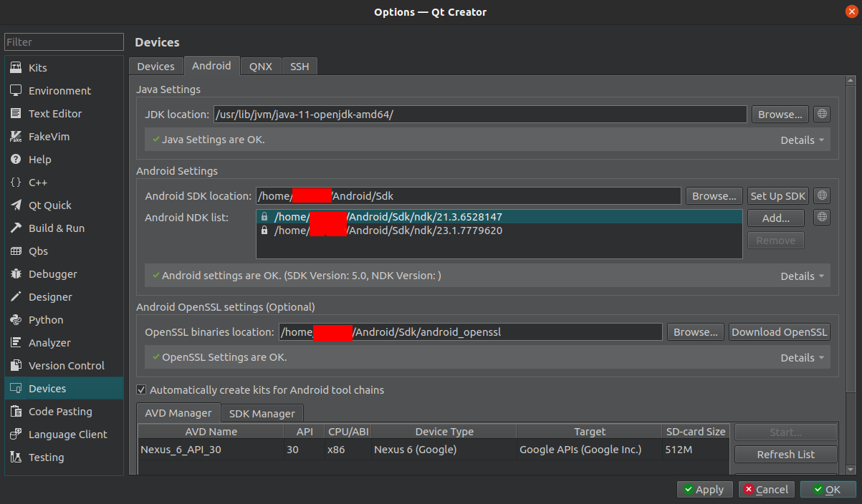Click the Designer pencil icon
This screenshot has height=504, width=862.
[x=16, y=297]
